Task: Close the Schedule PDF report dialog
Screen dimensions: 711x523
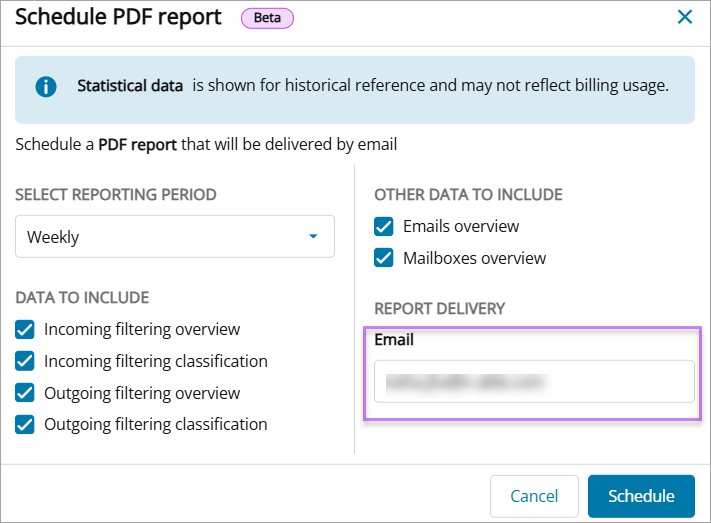Action: tap(685, 17)
